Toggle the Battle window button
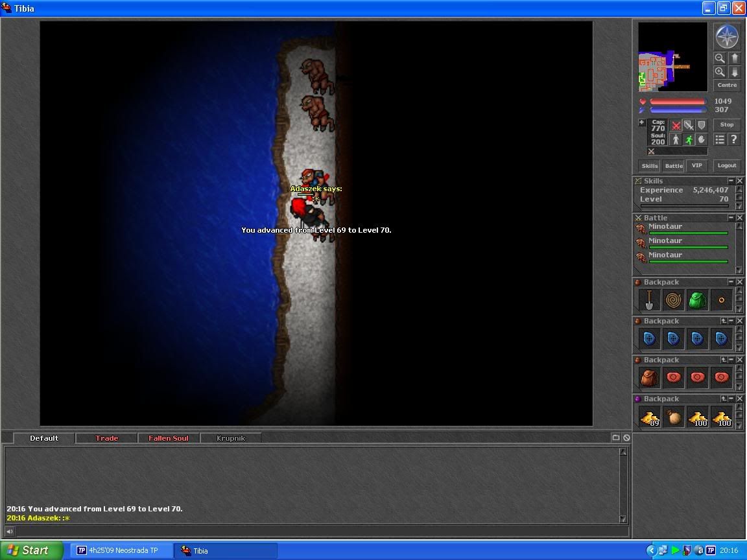Screen dimensions: 747x560 [673, 166]
